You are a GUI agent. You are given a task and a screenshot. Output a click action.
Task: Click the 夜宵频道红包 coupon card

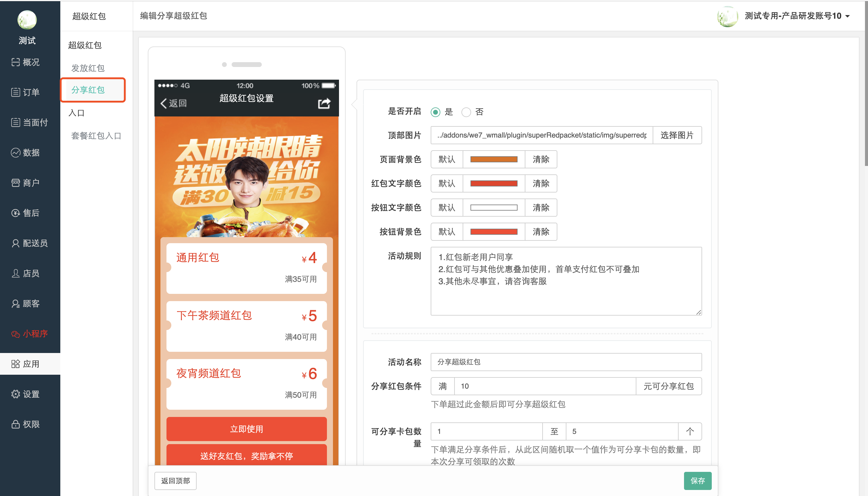(246, 384)
